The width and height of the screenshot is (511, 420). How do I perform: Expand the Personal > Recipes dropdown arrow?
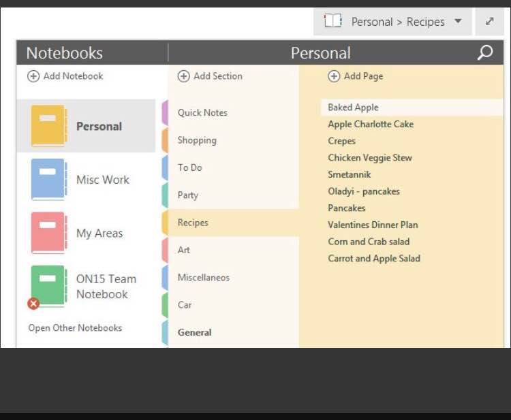458,22
